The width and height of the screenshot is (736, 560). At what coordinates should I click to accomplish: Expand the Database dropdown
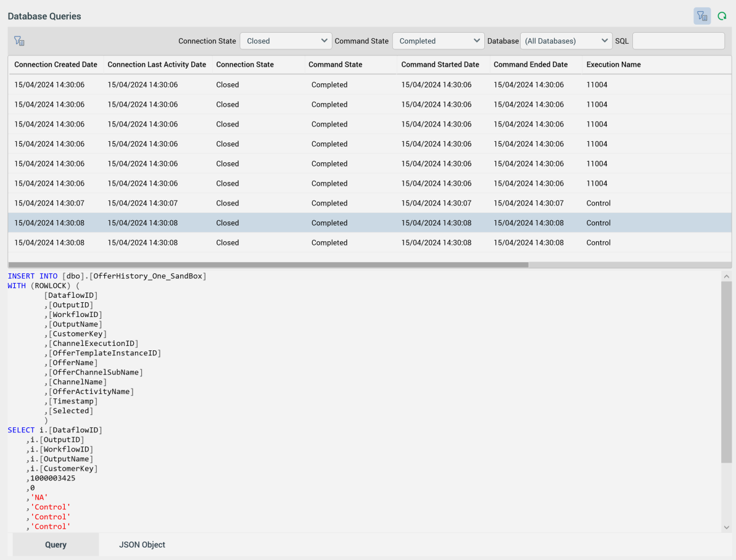click(566, 41)
